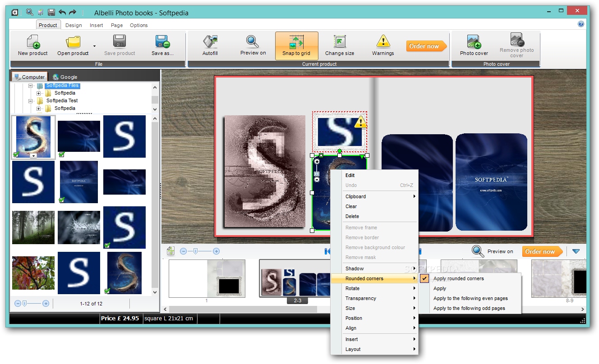
Task: Select the autumn leaves photo thumbnail
Action: click(33, 273)
